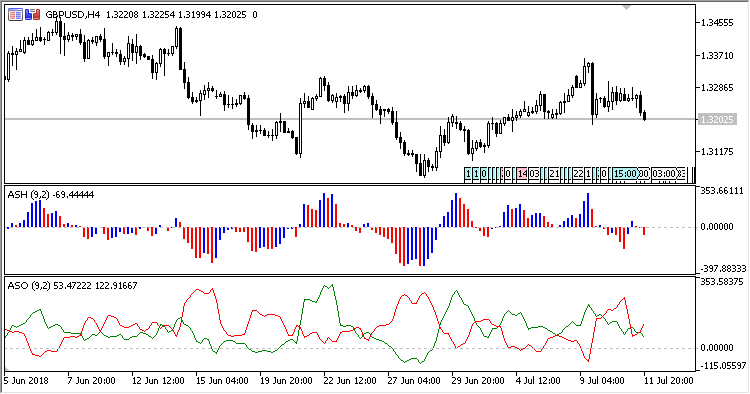750x394 pixels.
Task: Click the '21' news event marker
Action: tap(554, 174)
